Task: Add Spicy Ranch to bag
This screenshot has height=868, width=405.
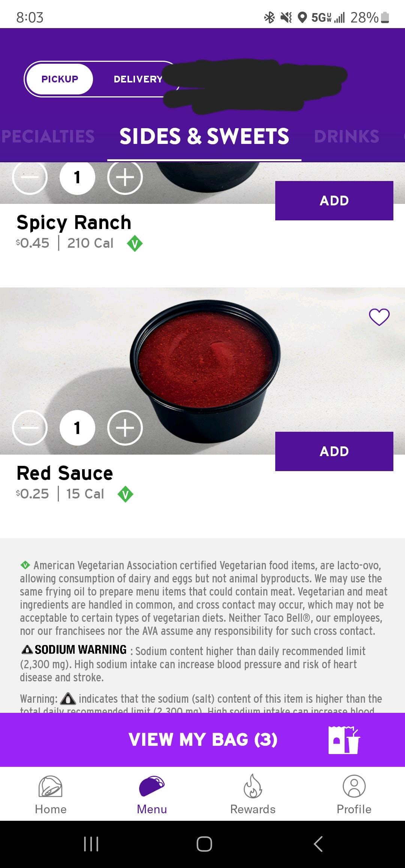Action: (x=334, y=201)
